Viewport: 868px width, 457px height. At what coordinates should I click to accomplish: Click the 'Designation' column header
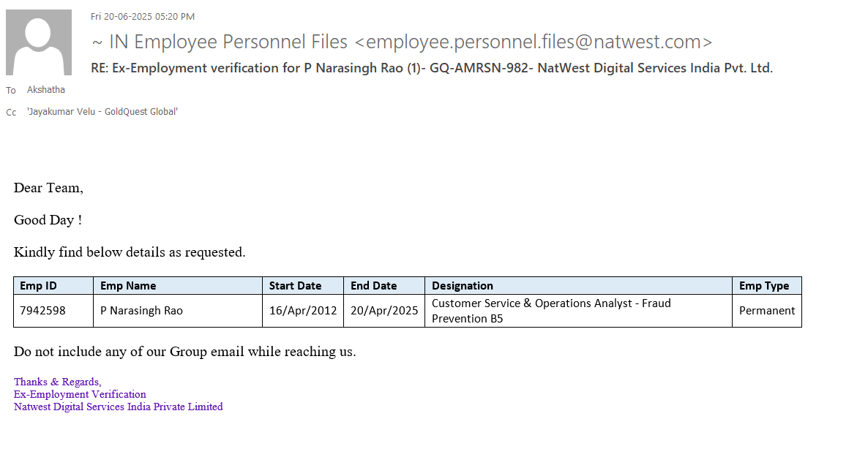click(x=463, y=286)
